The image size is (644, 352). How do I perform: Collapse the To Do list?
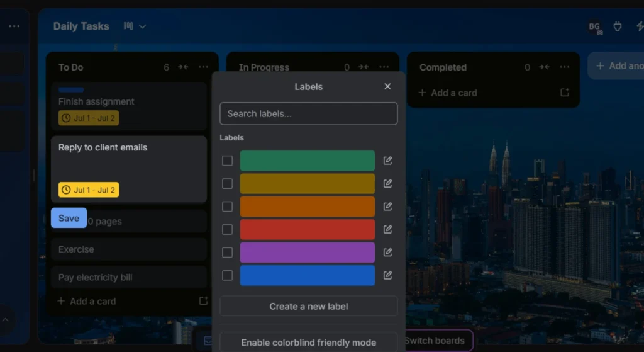point(183,67)
